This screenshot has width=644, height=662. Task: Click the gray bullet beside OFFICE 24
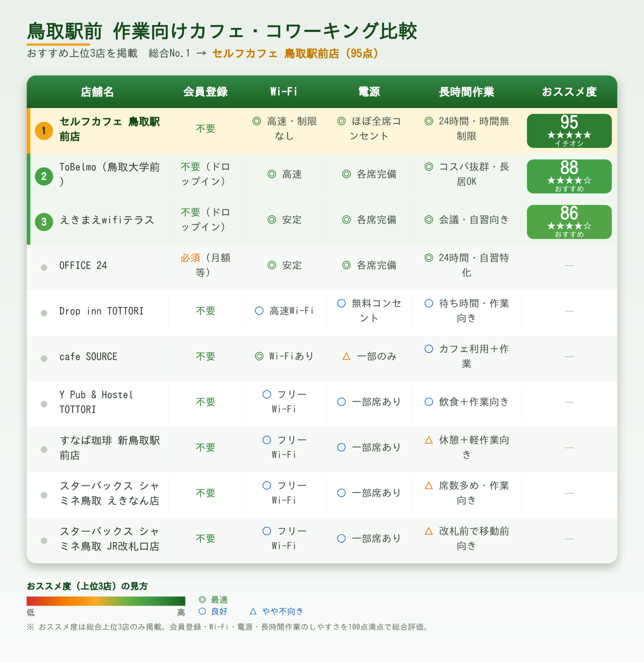click(x=44, y=267)
